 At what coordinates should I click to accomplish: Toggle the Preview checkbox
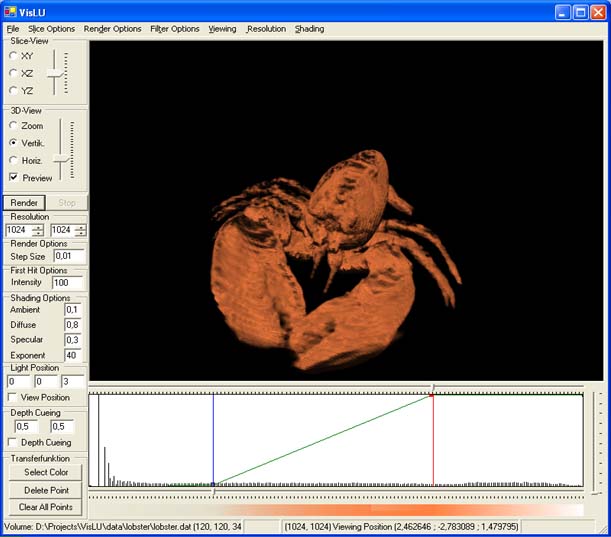13,178
